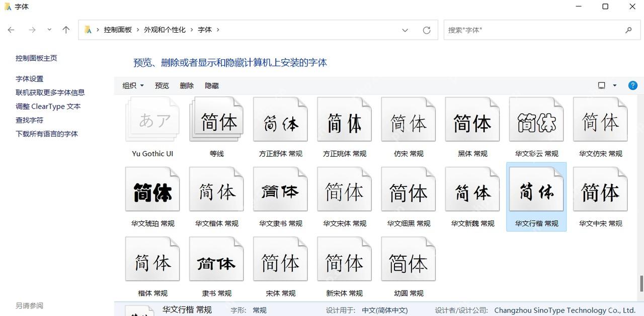Viewport: 644px width, 316px height.
Task: Go back with the left arrow
Action: coord(11,30)
